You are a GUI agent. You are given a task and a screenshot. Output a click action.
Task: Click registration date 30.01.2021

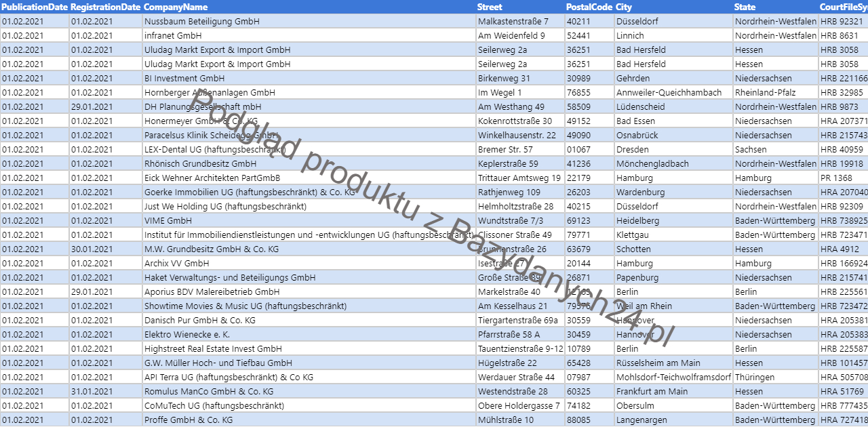(105, 249)
